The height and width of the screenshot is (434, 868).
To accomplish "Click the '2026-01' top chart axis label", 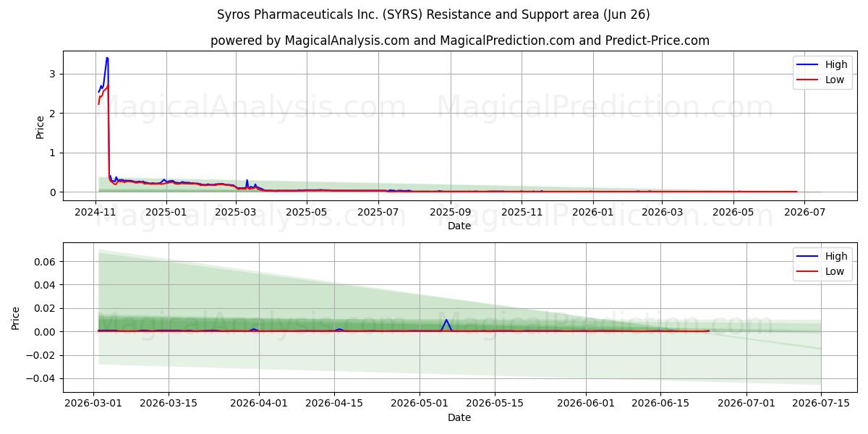I will [593, 212].
